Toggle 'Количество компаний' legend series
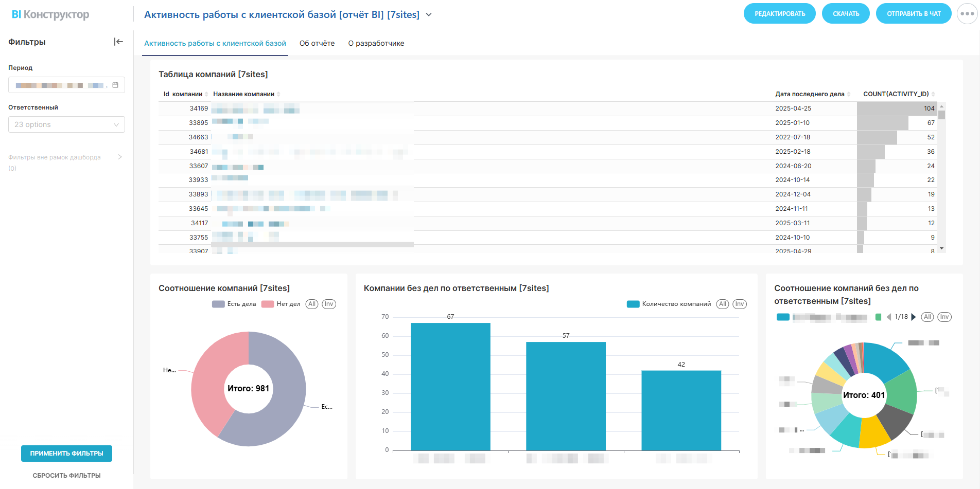The width and height of the screenshot is (980, 489). click(x=669, y=304)
